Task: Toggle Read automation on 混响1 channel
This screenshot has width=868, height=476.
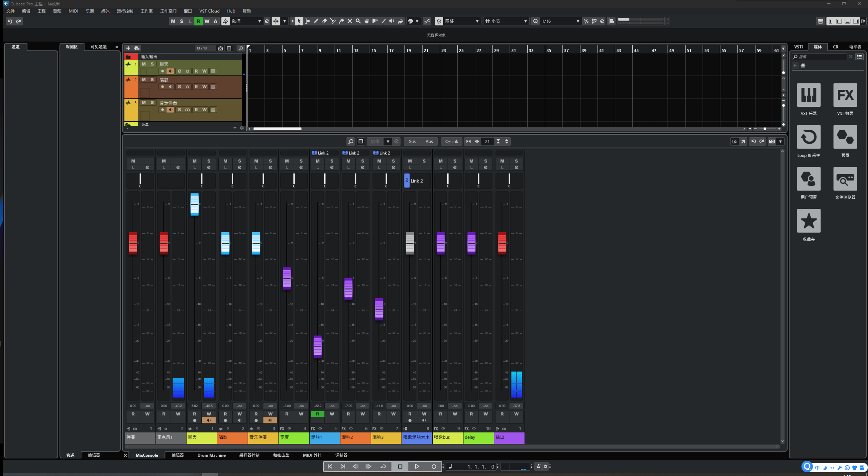Action: (x=317, y=414)
